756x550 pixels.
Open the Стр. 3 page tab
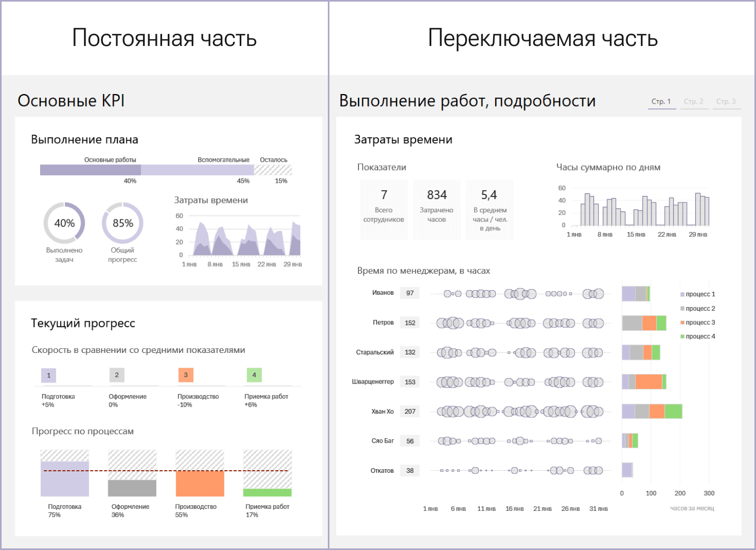(x=726, y=101)
